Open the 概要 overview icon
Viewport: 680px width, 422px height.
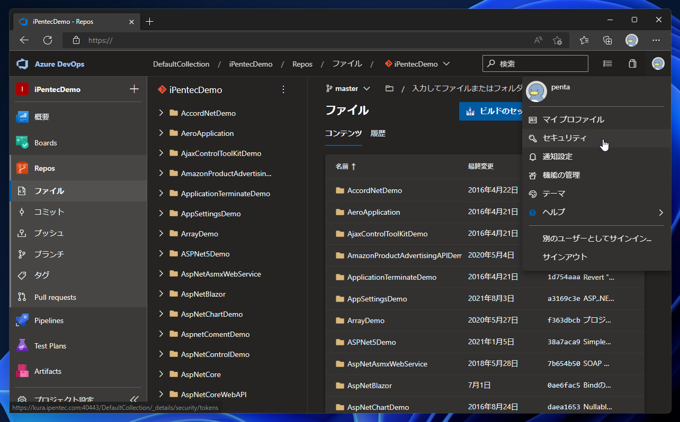pyautogui.click(x=22, y=117)
